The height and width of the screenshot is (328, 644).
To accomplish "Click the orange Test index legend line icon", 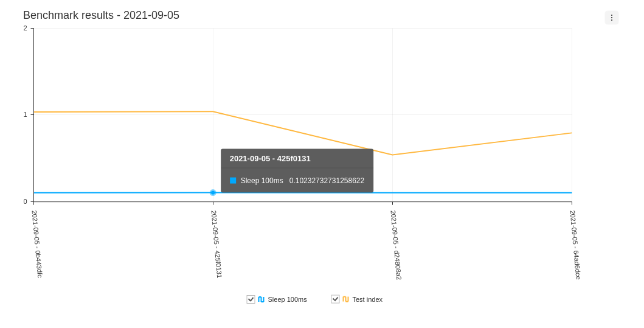I will tap(345, 299).
